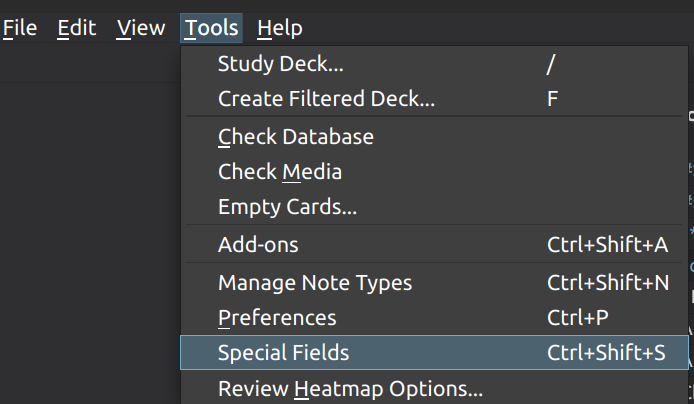
Task: Open Review Heatmap Options...
Action: click(350, 388)
